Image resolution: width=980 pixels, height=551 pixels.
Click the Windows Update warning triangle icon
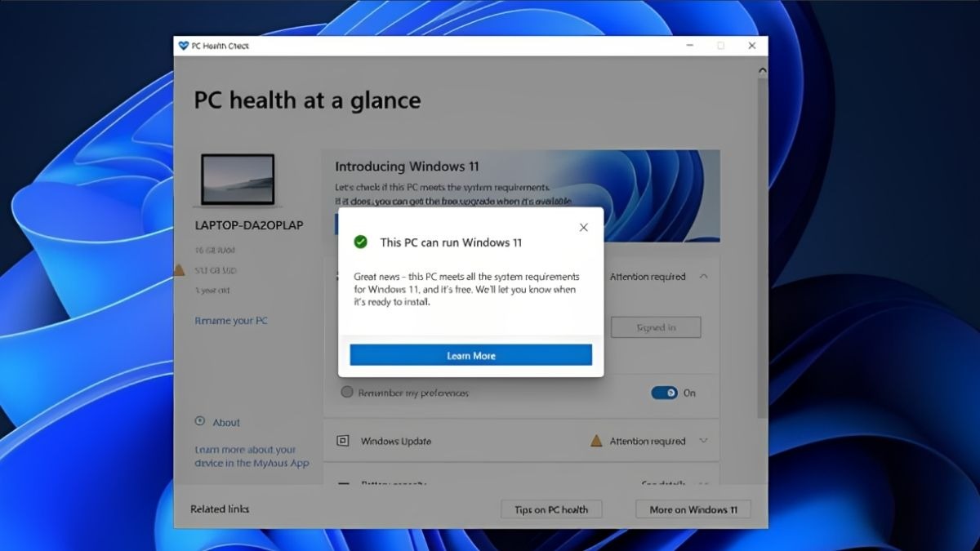click(x=596, y=441)
